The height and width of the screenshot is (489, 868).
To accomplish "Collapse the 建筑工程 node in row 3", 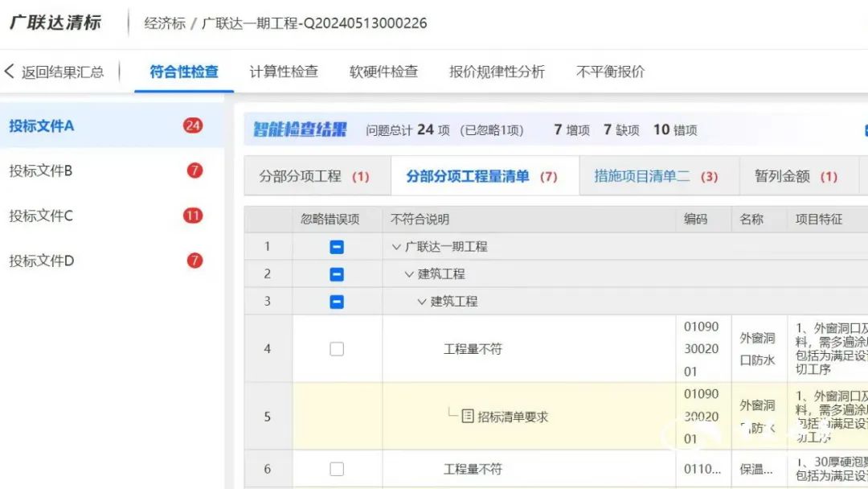I will 422,302.
